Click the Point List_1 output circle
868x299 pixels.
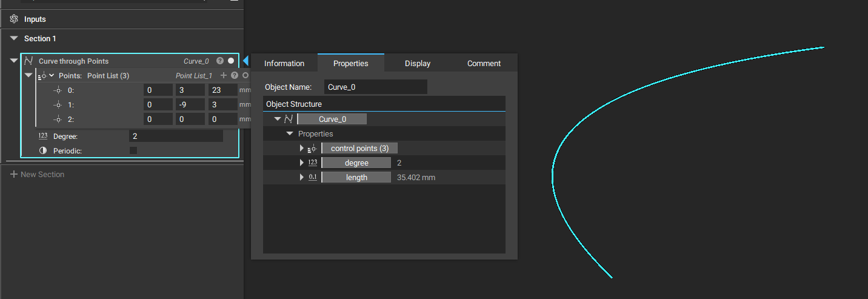[245, 76]
